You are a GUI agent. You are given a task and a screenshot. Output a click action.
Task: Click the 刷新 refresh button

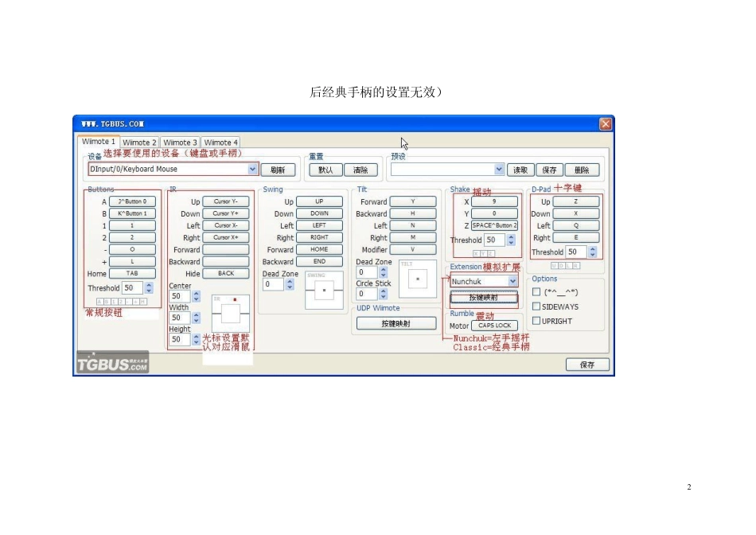(278, 170)
